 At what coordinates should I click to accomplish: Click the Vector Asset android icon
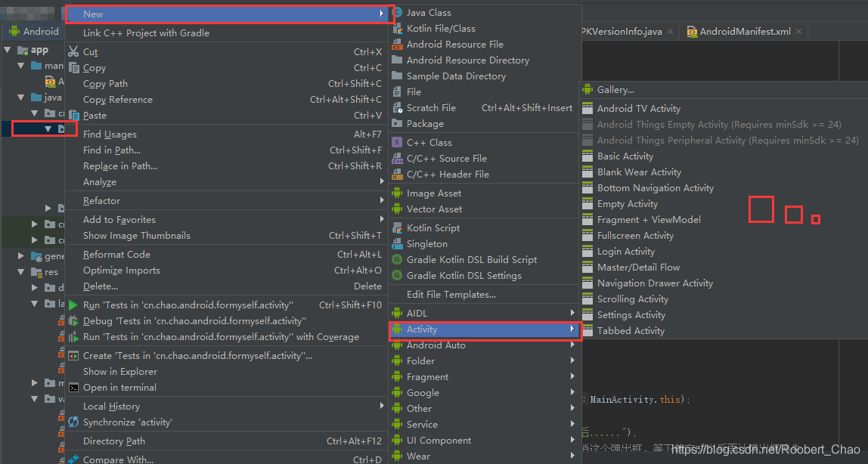click(397, 209)
